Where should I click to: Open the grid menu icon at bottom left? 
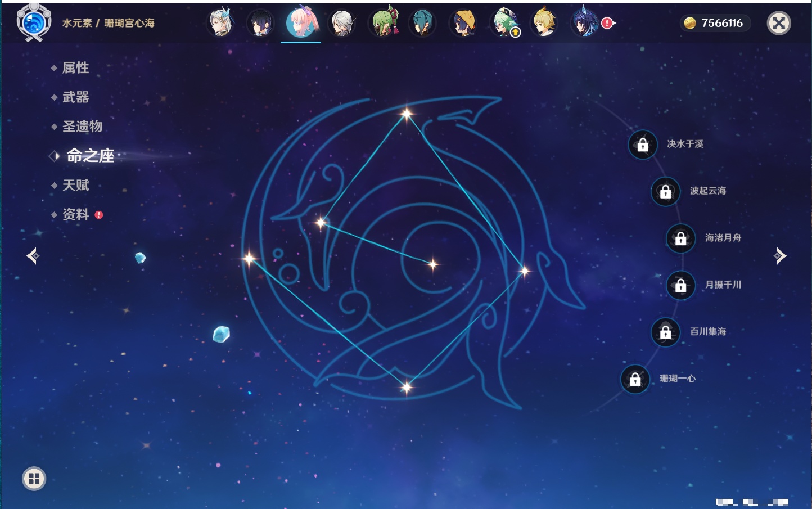pyautogui.click(x=34, y=479)
